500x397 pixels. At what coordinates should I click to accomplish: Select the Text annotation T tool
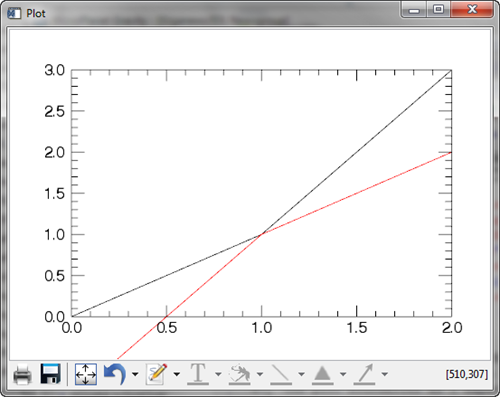pyautogui.click(x=198, y=374)
